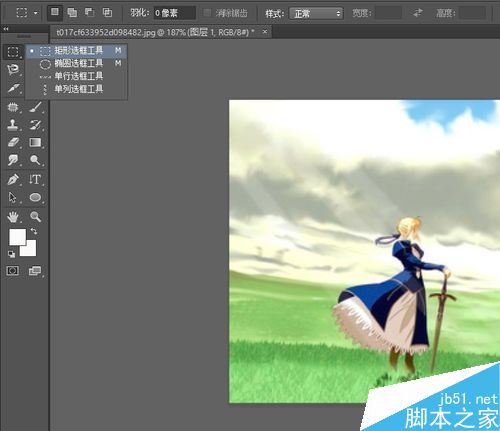Choose 单列选框工具 from the flyout menu
Screen dimensions: 500x431
pyautogui.click(x=76, y=89)
